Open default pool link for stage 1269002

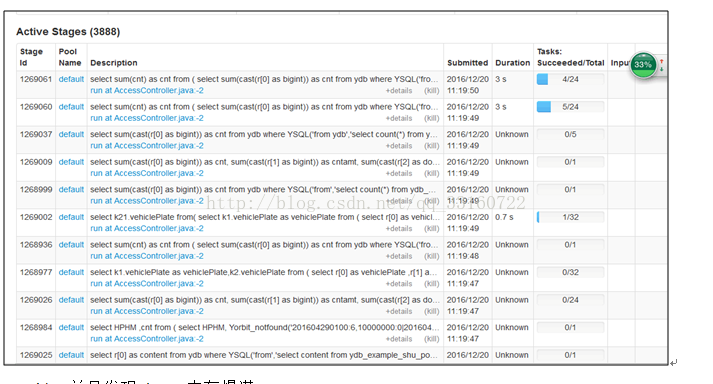point(71,217)
